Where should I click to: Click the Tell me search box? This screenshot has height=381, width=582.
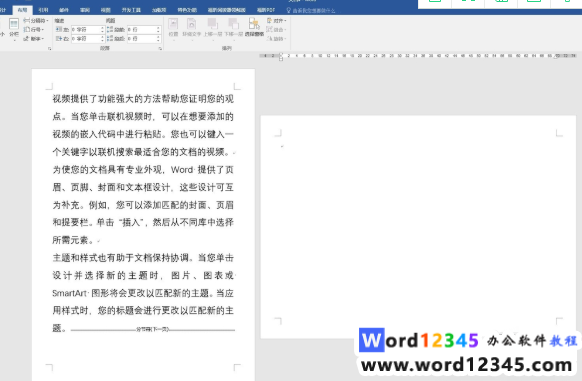[314, 11]
